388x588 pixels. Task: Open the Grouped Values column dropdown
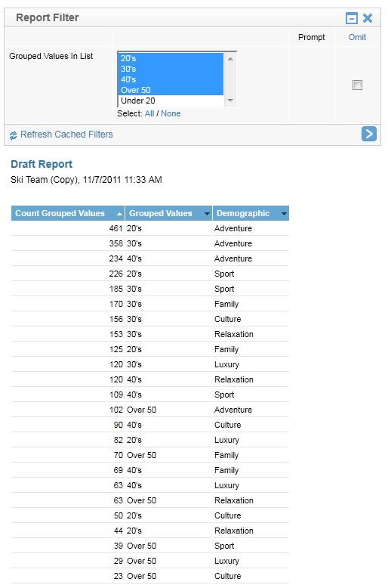point(207,214)
